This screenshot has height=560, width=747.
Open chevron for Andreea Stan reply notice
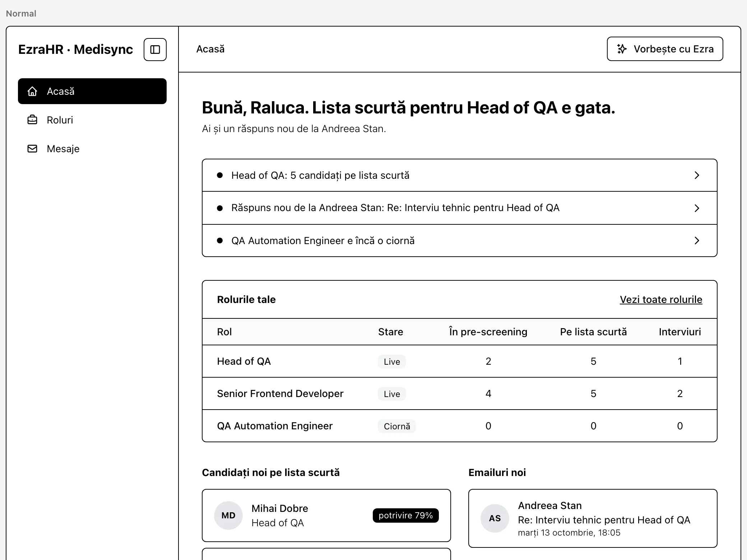tap(697, 208)
